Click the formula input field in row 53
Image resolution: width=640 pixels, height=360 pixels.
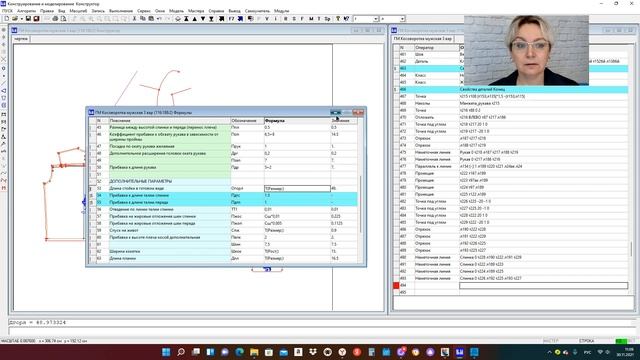(x=297, y=189)
